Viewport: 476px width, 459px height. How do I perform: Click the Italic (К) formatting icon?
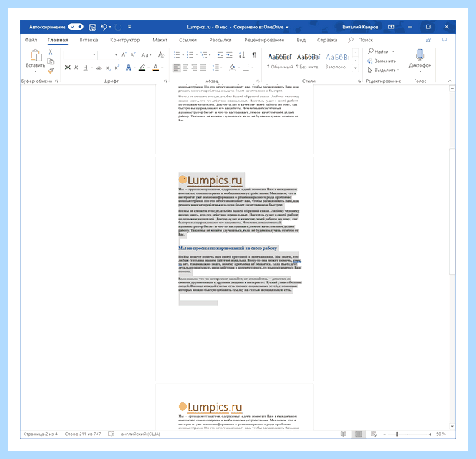click(76, 68)
